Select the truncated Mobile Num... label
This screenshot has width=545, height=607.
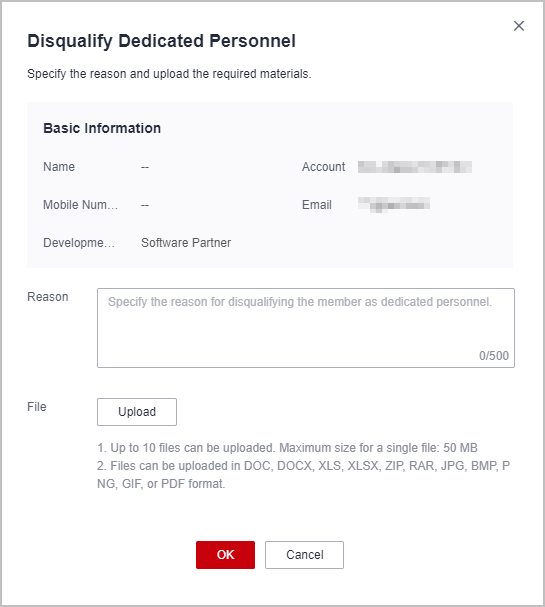[x=81, y=205]
